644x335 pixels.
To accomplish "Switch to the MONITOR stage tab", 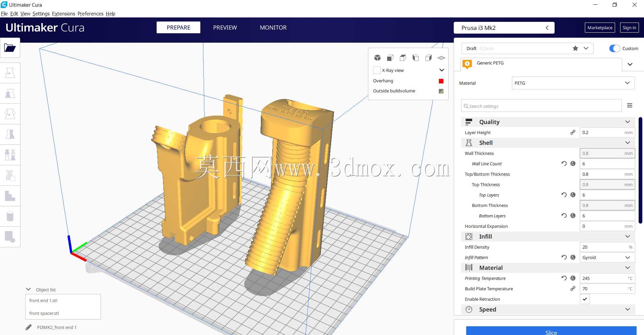I will click(x=273, y=28).
